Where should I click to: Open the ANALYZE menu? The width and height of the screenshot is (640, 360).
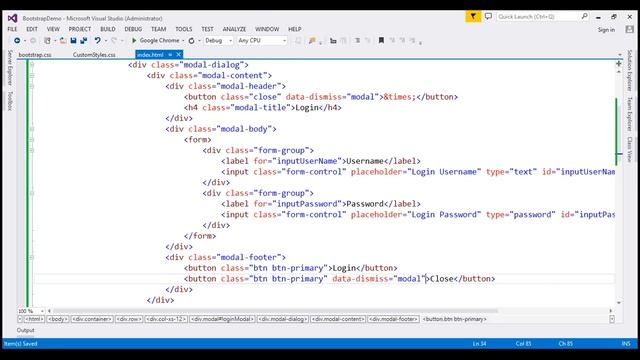(x=234, y=29)
